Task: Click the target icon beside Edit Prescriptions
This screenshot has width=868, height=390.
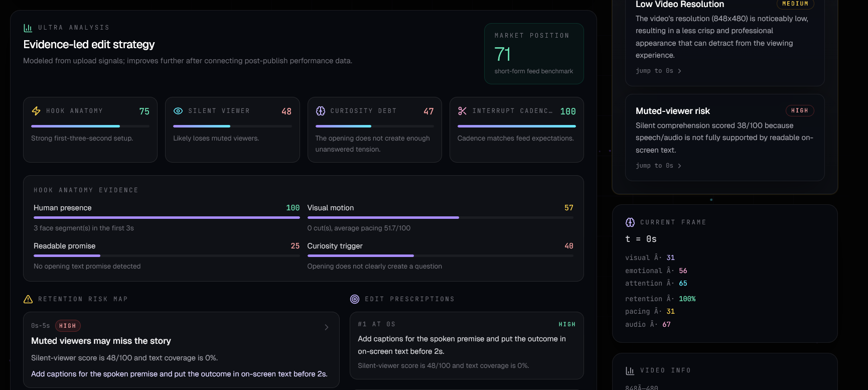Action: coord(355,299)
